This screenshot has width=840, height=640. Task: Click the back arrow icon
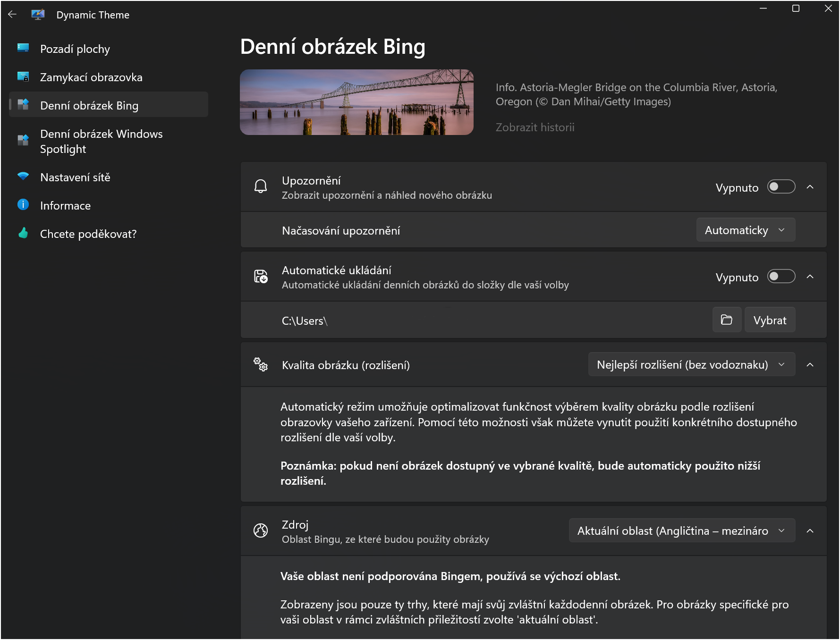(12, 15)
